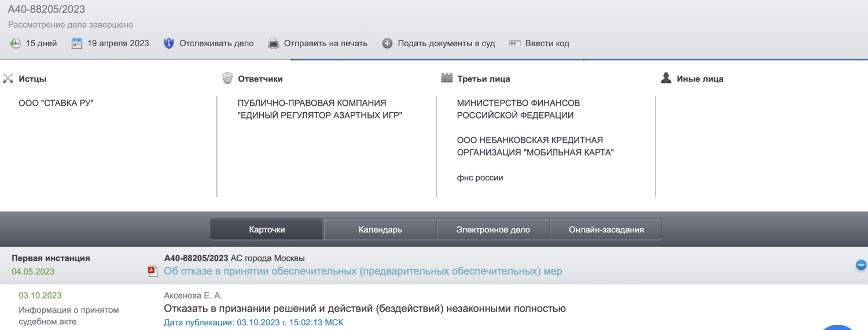Open the Об отказе в принятии обеспечительных мер link
This screenshot has width=868, height=330.
(x=363, y=271)
